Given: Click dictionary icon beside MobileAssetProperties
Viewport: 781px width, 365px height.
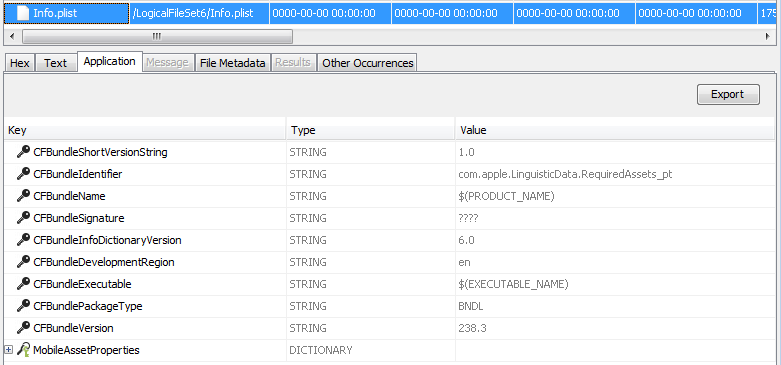Looking at the screenshot, I should point(23,350).
